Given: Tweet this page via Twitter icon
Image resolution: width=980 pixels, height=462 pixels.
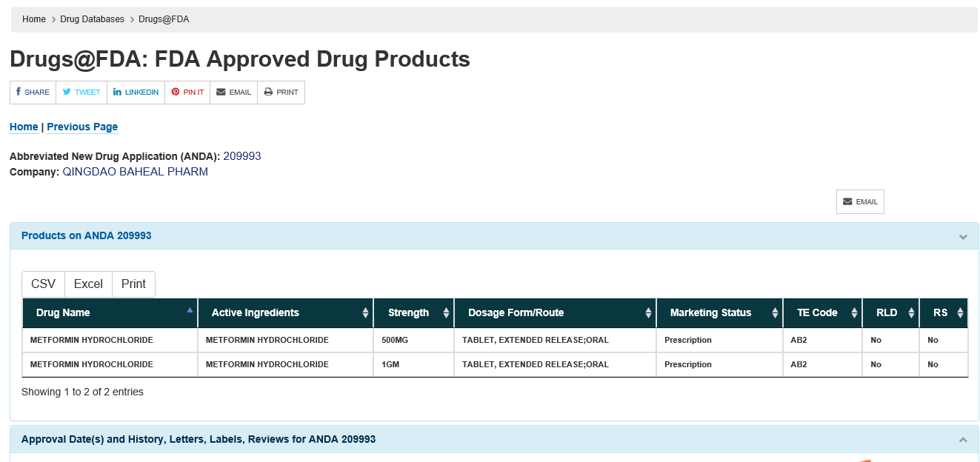Looking at the screenshot, I should pyautogui.click(x=81, y=93).
